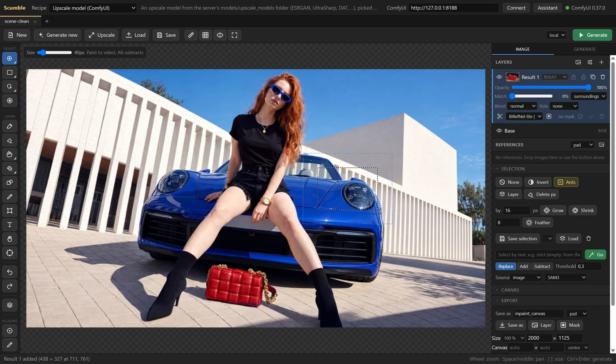This screenshot has width=616, height=364.
Task: Adjust the layer Opacity slider
Action: (x=551, y=87)
